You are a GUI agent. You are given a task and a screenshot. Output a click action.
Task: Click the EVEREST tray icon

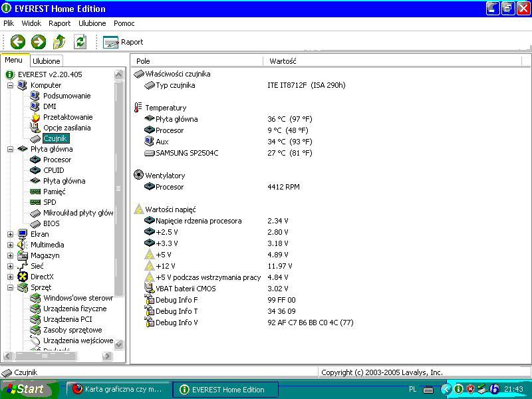[x=458, y=389]
